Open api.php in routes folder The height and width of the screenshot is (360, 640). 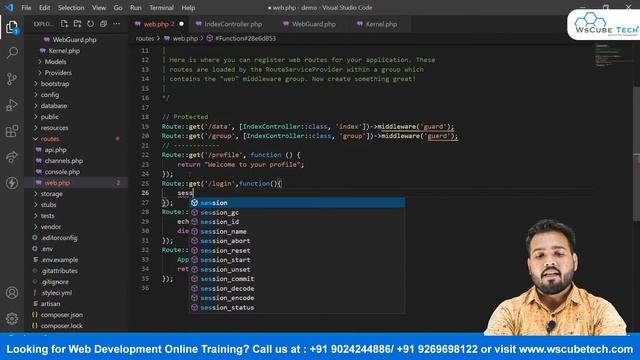56,150
